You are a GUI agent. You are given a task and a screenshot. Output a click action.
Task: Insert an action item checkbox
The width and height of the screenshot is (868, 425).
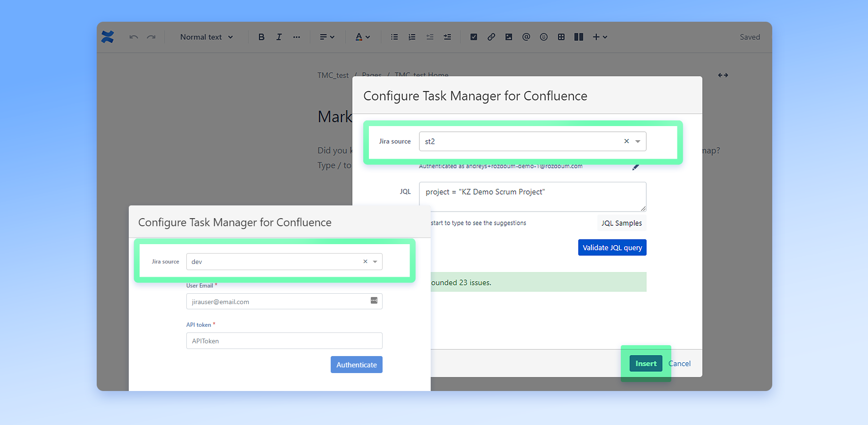tap(474, 37)
